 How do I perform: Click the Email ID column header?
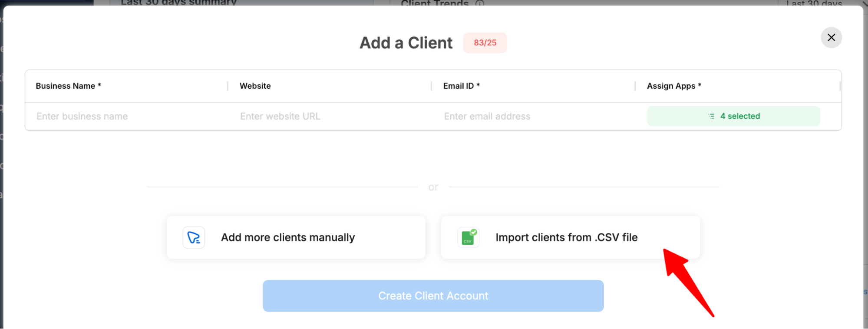461,86
